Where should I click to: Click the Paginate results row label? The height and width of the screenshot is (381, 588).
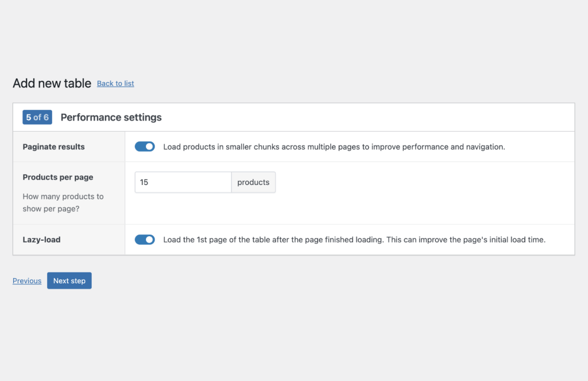pyautogui.click(x=53, y=147)
